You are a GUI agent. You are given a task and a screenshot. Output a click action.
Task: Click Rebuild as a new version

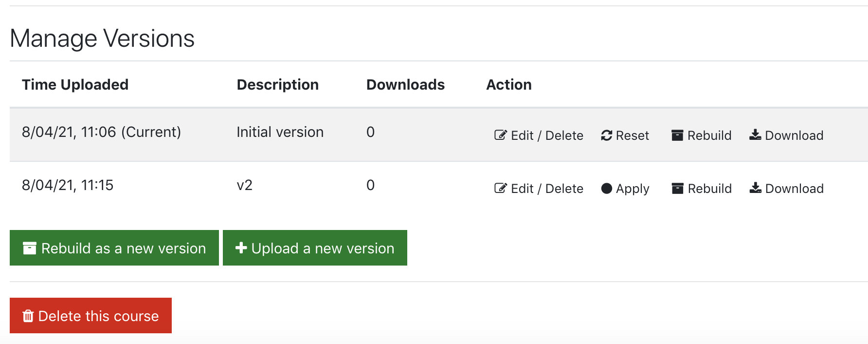click(114, 248)
